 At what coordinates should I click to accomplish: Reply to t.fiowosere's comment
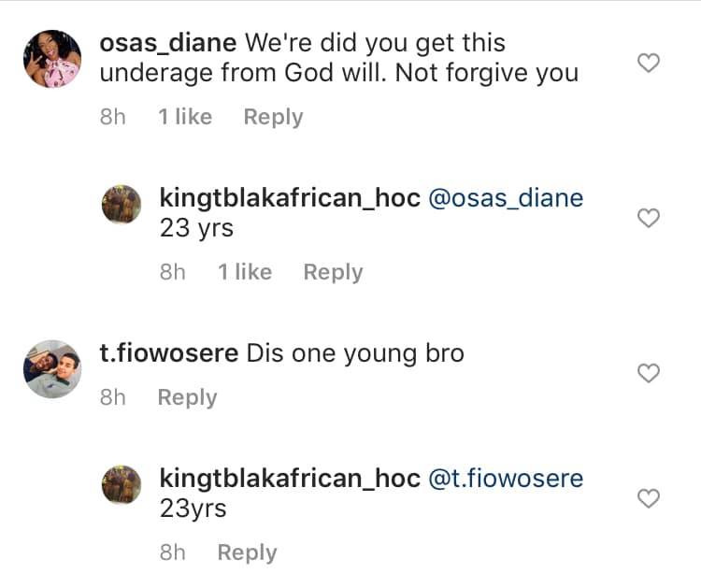(x=187, y=397)
